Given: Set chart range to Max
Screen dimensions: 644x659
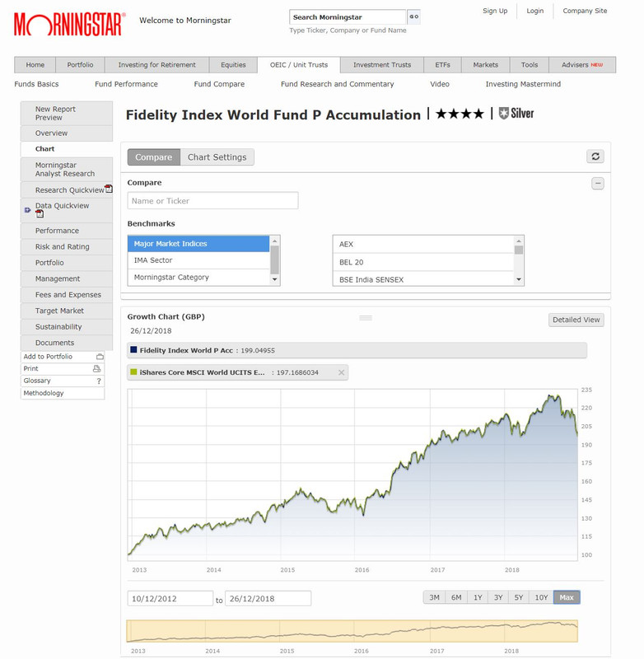Looking at the screenshot, I should click(x=567, y=597).
